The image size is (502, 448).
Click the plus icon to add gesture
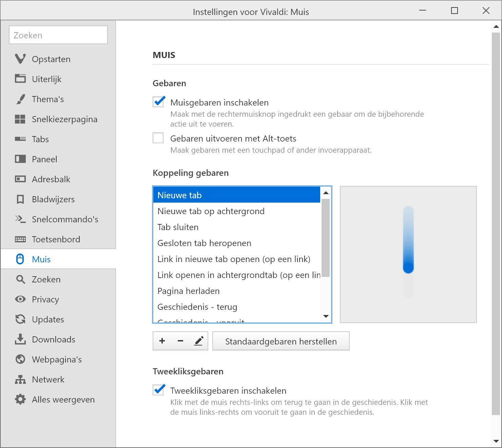click(x=162, y=341)
